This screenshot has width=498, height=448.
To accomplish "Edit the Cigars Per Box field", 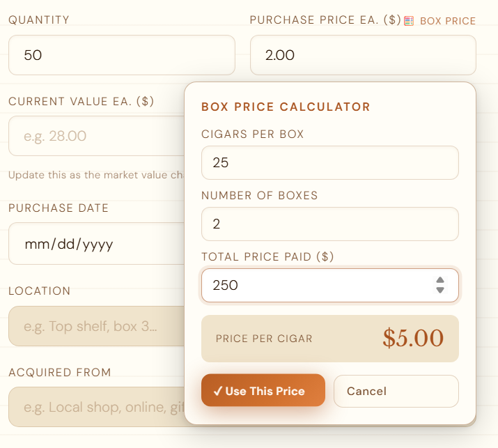I will click(329, 163).
